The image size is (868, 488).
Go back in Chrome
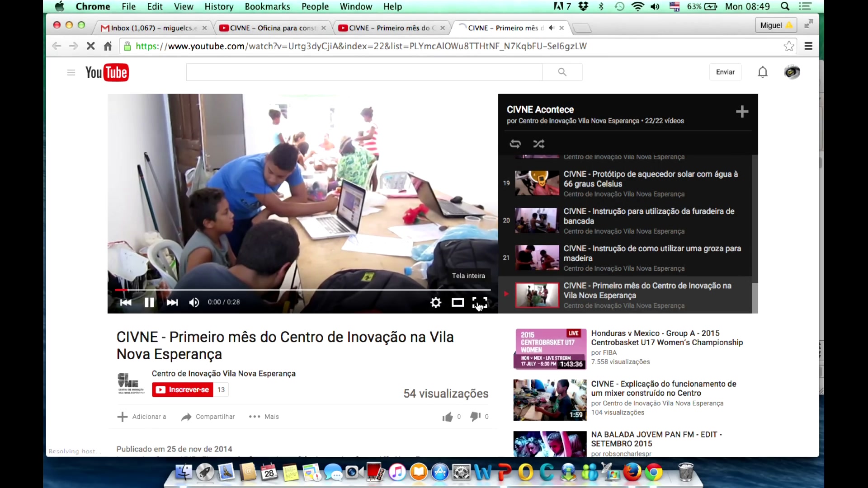tap(57, 46)
